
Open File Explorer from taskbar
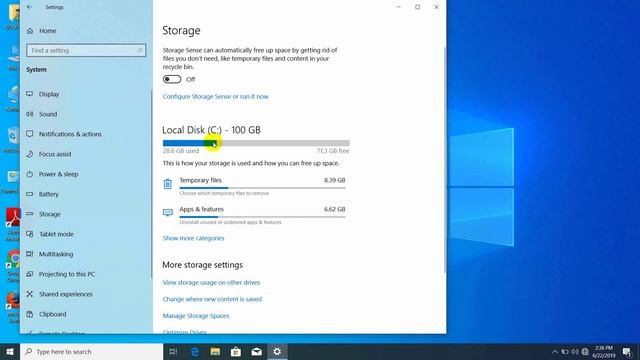pyautogui.click(x=215, y=351)
